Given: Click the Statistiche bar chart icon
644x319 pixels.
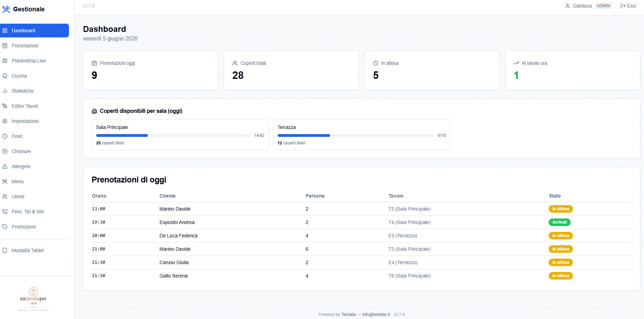Looking at the screenshot, I should [x=5, y=91].
